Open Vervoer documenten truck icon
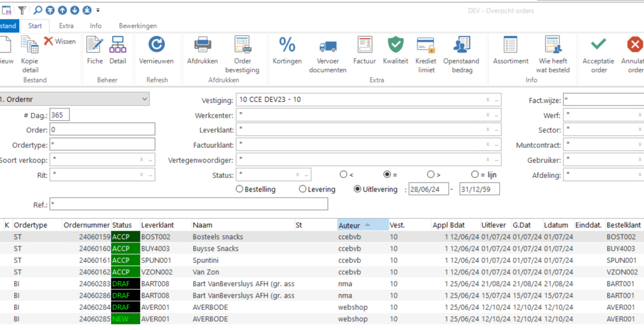Image resolution: width=644 pixels, height=330 pixels. point(328,46)
